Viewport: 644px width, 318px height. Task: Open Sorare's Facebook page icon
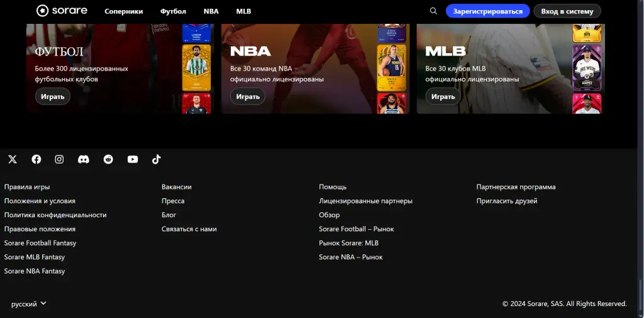36,159
